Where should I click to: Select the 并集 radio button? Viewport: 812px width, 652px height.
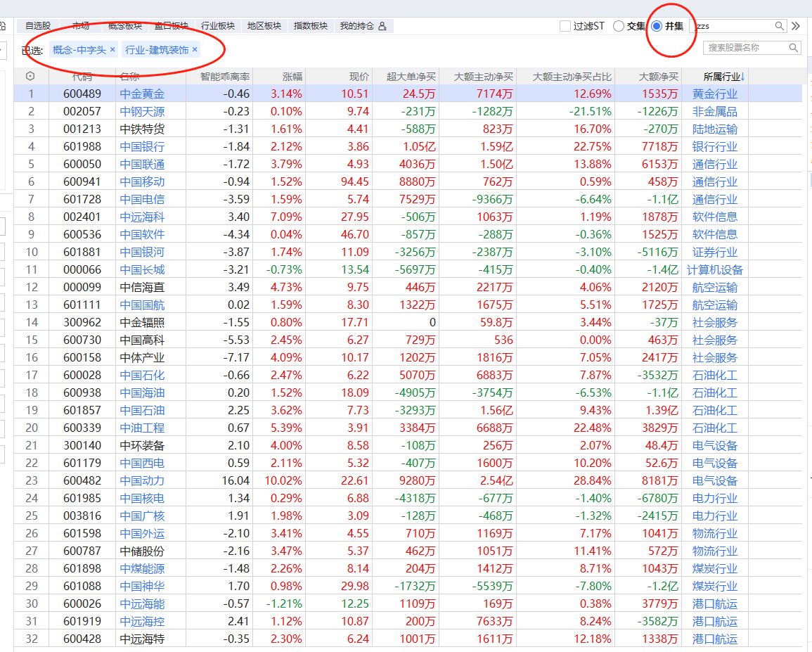click(x=657, y=26)
